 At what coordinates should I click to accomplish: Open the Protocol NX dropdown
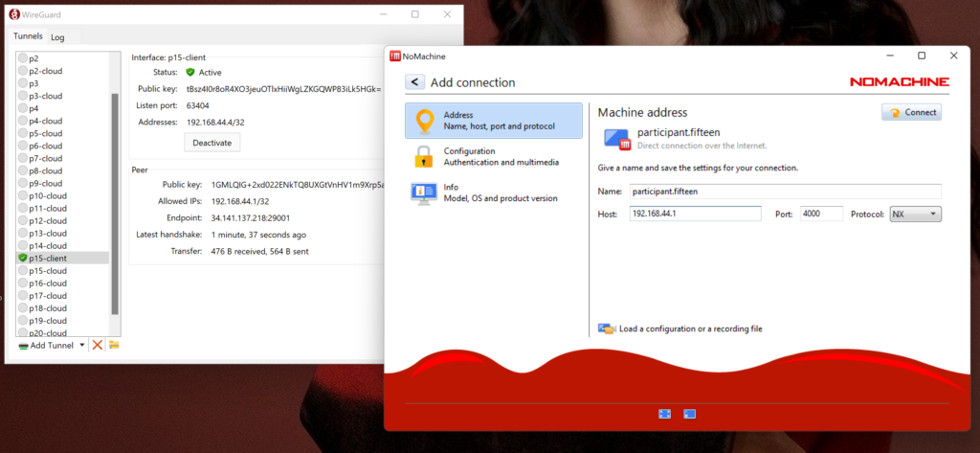pyautogui.click(x=915, y=214)
